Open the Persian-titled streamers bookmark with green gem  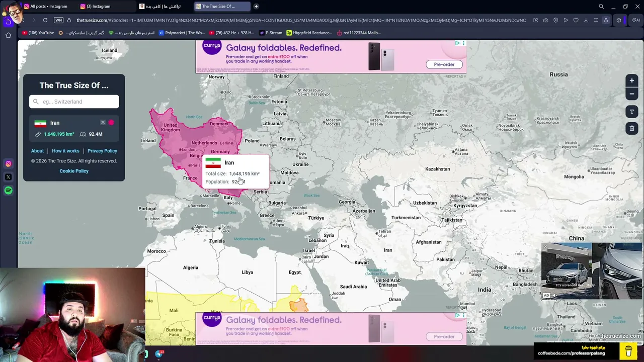[132, 33]
